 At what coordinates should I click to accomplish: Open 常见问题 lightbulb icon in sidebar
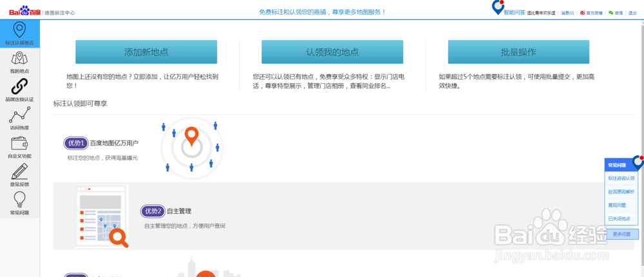click(20, 199)
